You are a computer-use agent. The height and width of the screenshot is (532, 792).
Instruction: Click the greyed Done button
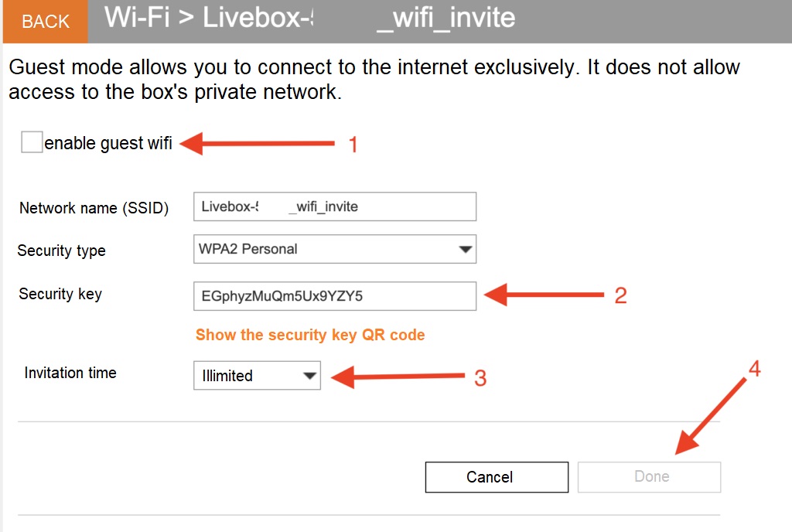tap(649, 477)
